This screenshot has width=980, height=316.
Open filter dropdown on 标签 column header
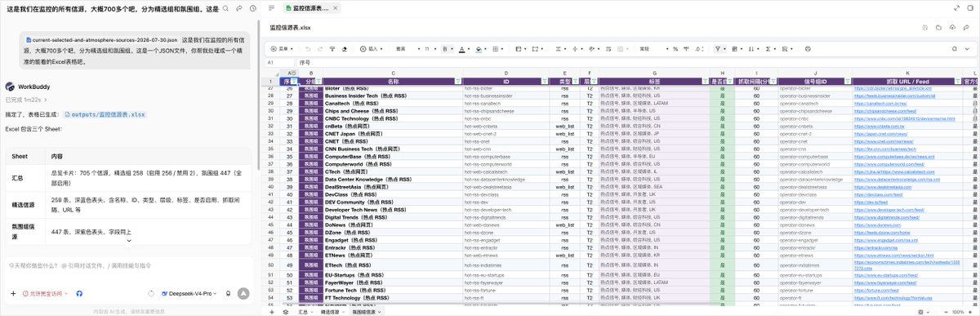(x=706, y=82)
